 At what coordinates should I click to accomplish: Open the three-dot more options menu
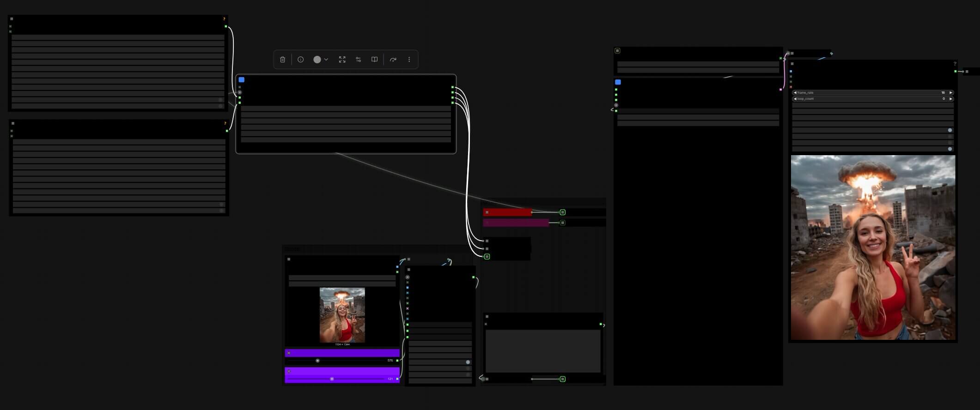[x=409, y=60]
